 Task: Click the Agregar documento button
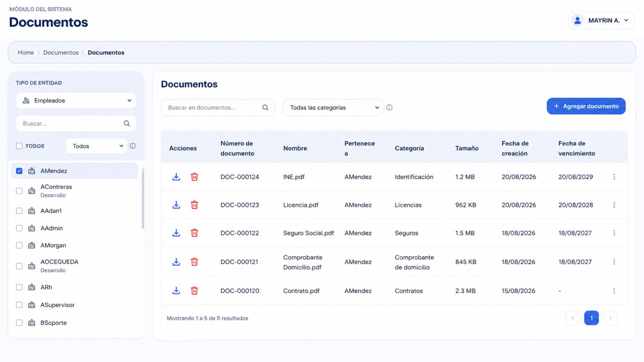click(586, 106)
